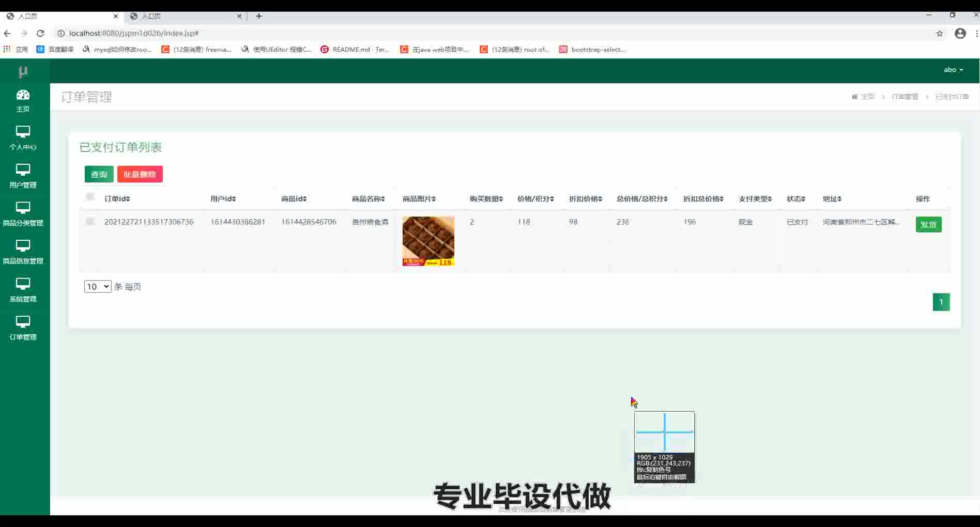Open the Chrome profile avatar icon
980x527 pixels.
[x=960, y=33]
